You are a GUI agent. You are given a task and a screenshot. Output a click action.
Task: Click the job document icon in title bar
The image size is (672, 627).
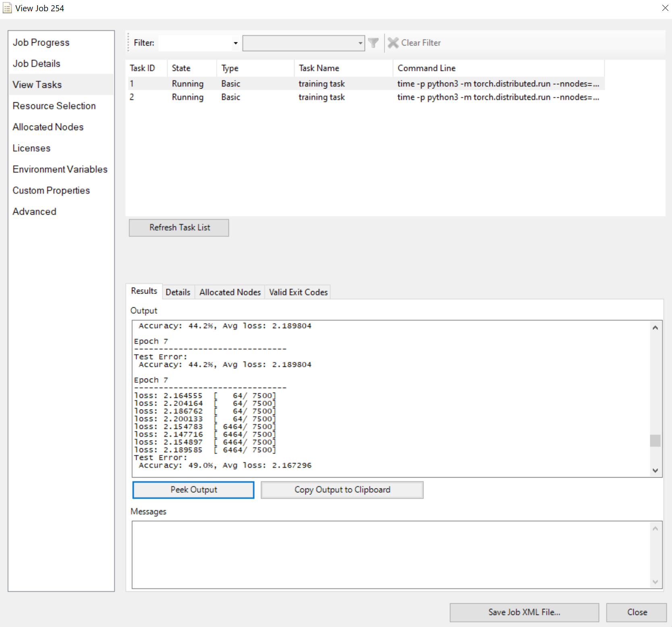click(7, 8)
